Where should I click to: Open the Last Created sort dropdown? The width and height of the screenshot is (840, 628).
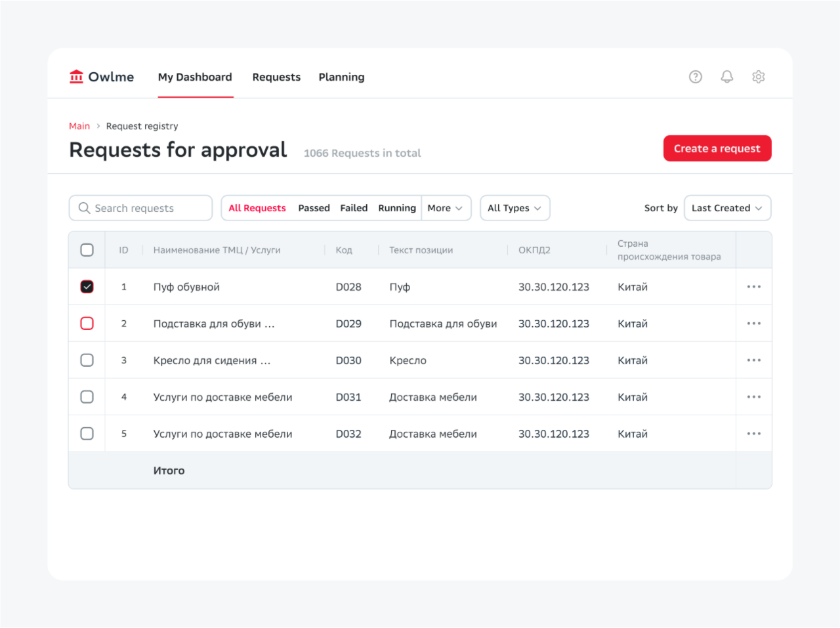[728, 208]
